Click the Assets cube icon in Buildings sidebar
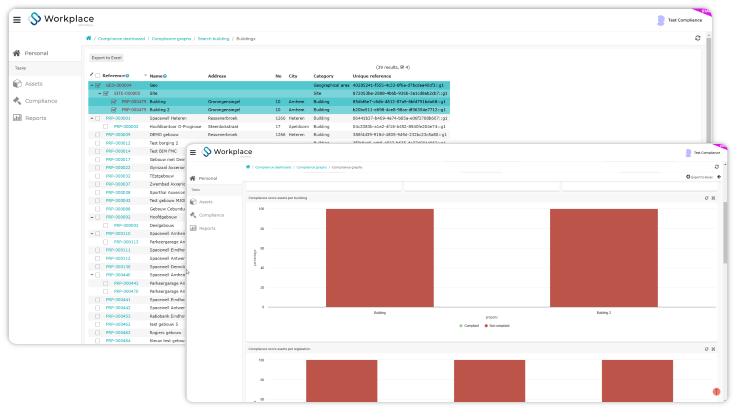The height and width of the screenshot is (410, 736). (x=17, y=84)
